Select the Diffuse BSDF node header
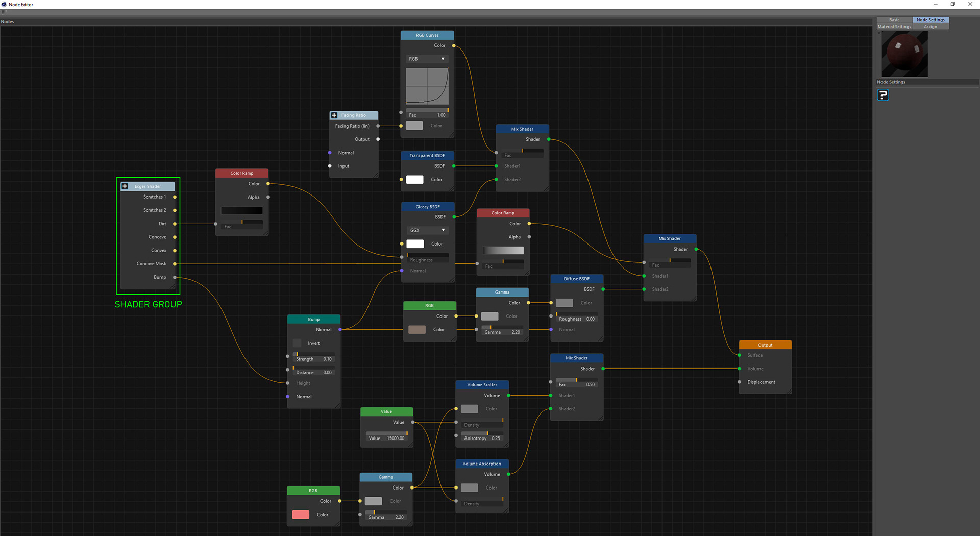 (x=577, y=279)
